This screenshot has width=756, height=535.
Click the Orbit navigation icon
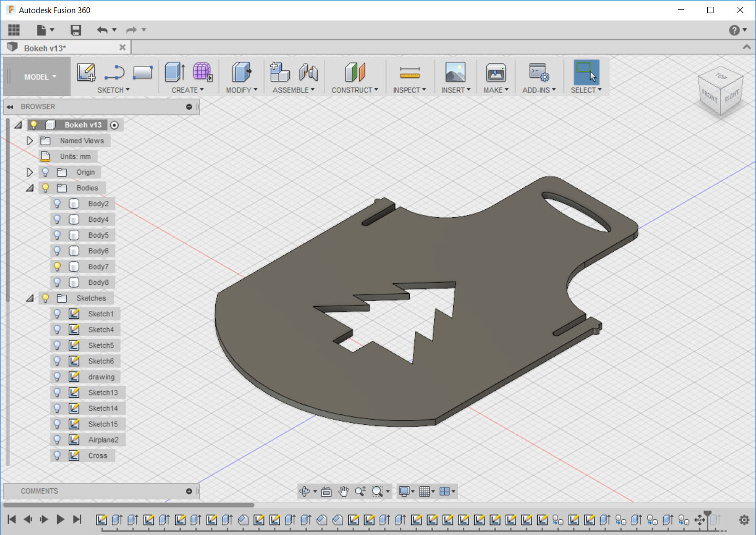pos(305,491)
